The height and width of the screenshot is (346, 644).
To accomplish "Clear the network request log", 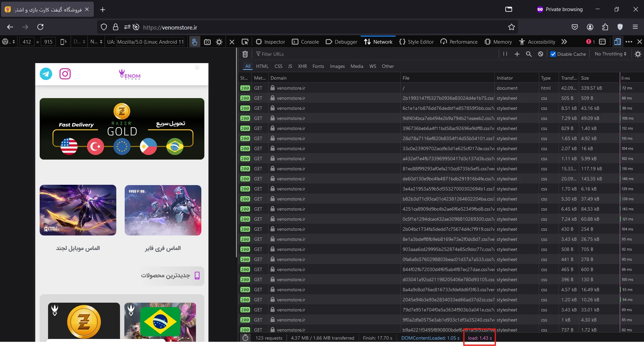I will coord(245,54).
